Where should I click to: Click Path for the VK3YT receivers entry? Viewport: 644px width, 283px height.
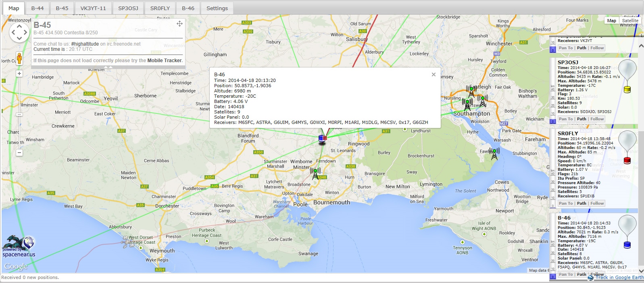click(581, 48)
